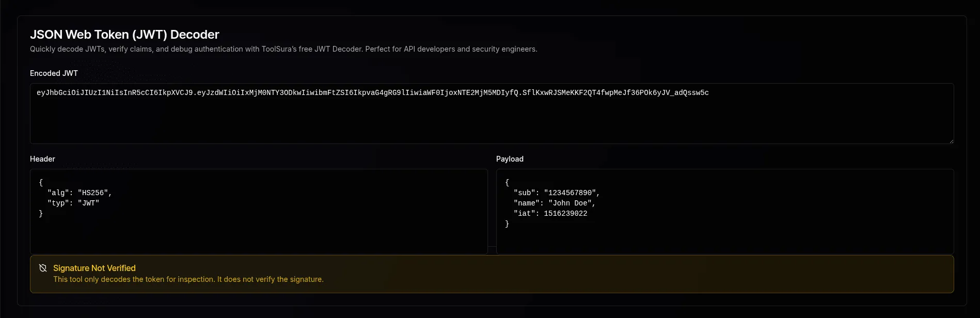Viewport: 980px width, 318px height.
Task: Click the 'sub' claim in the Payload
Action: click(x=527, y=193)
